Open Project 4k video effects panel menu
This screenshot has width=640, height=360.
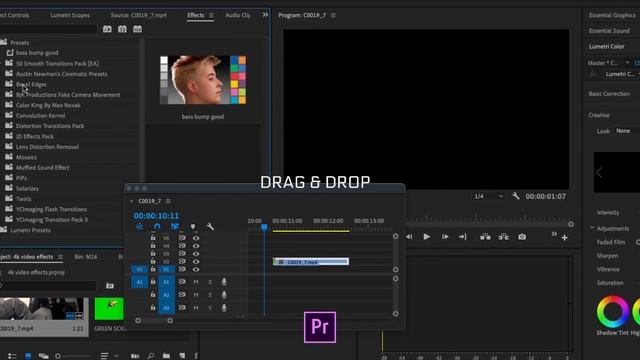coord(60,257)
